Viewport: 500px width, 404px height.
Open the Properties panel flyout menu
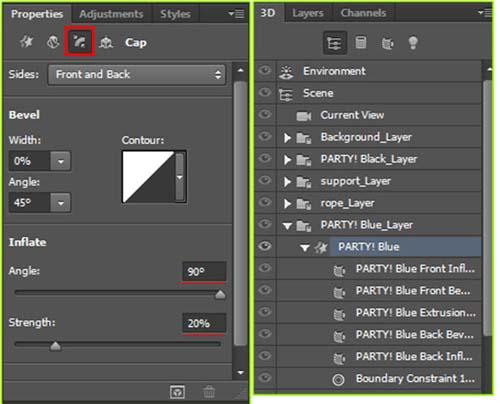[x=237, y=14]
